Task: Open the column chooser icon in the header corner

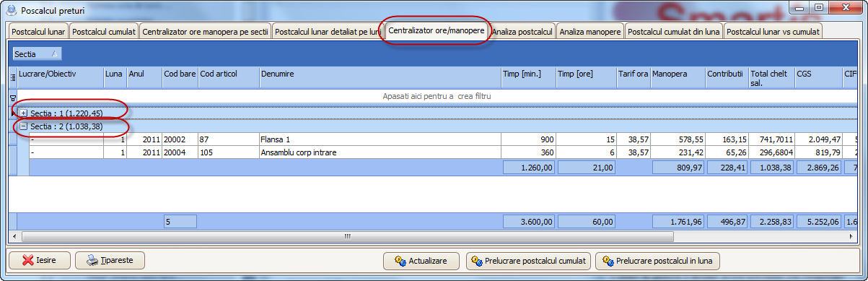Action: pyautogui.click(x=12, y=77)
